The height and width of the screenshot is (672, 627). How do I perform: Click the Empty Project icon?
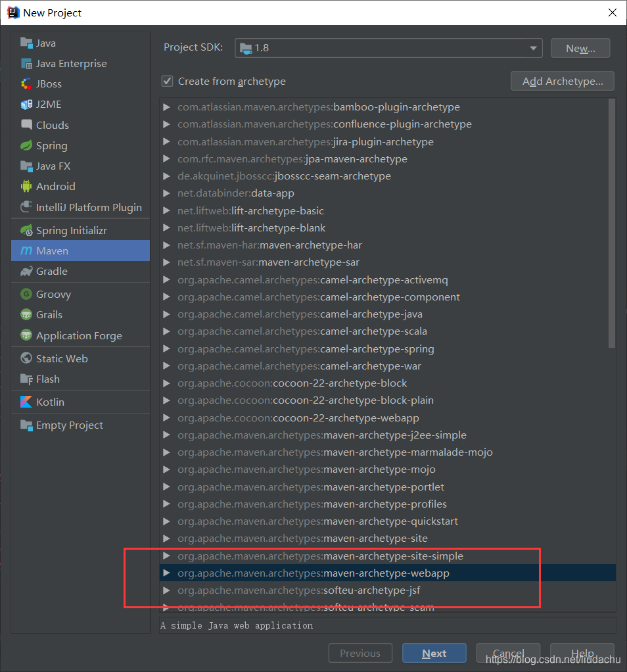(26, 425)
